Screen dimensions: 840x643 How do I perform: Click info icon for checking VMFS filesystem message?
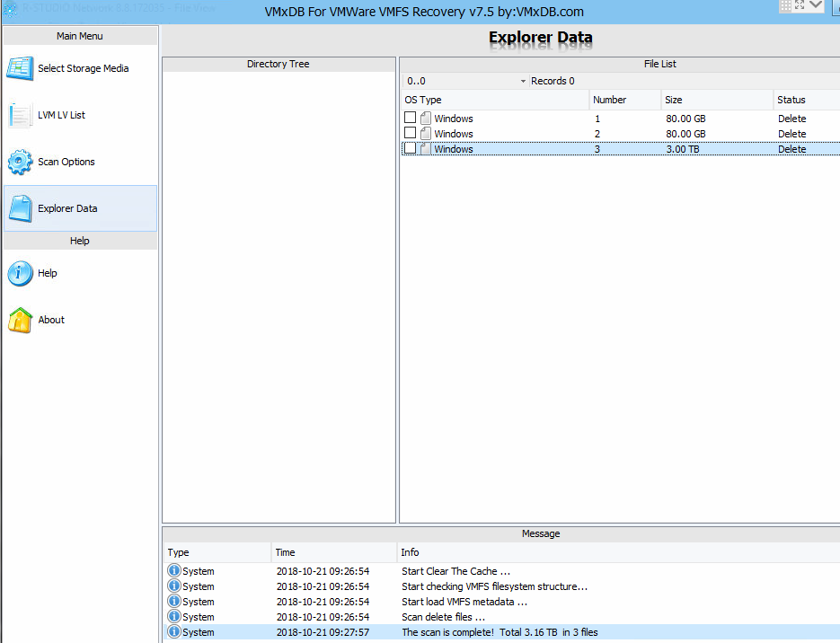[173, 586]
